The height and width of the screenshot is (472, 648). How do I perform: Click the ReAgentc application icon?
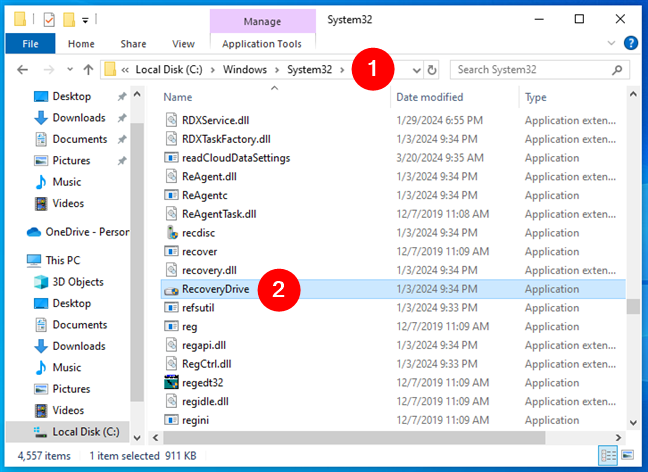[171, 195]
